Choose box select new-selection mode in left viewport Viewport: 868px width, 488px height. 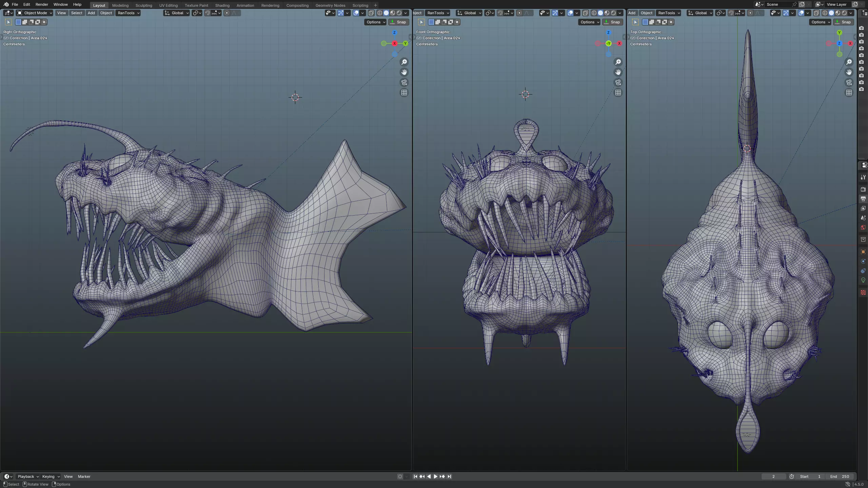18,22
